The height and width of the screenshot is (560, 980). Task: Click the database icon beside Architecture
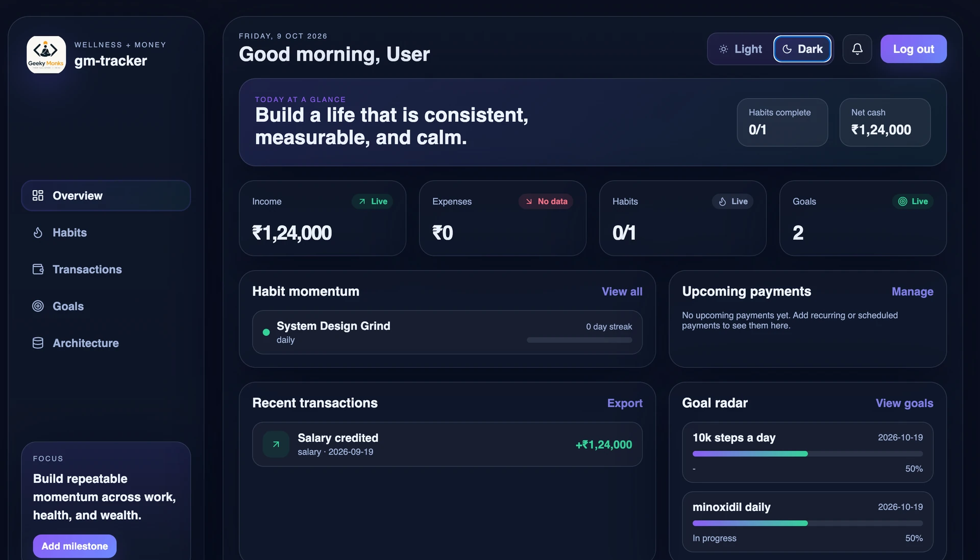click(38, 343)
